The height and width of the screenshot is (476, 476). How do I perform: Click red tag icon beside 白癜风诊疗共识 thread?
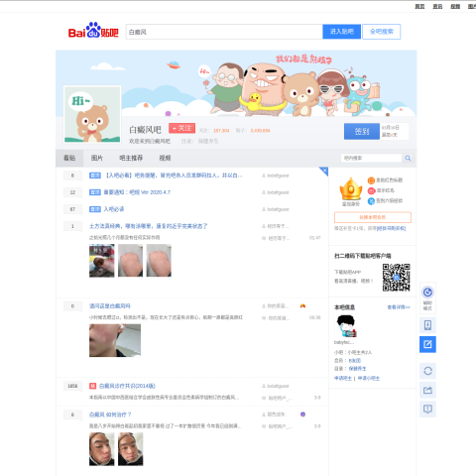92,386
